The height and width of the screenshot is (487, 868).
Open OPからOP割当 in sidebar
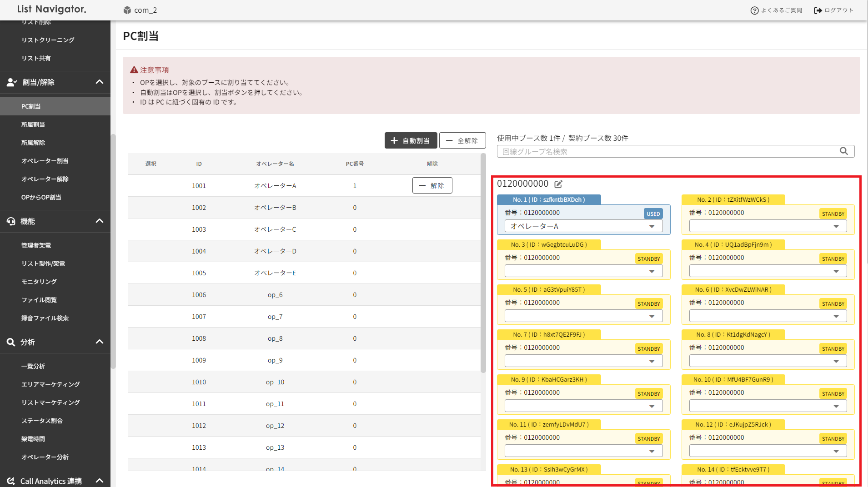click(55, 197)
